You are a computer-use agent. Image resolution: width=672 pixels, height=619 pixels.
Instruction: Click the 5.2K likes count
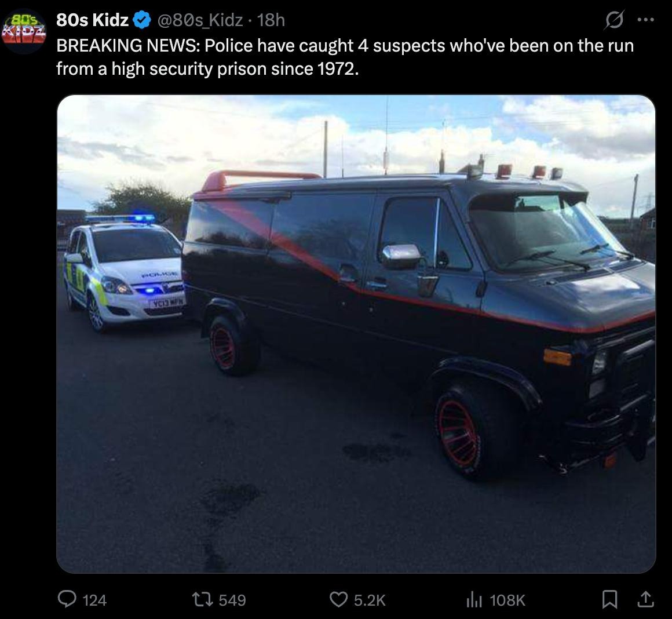(x=370, y=600)
